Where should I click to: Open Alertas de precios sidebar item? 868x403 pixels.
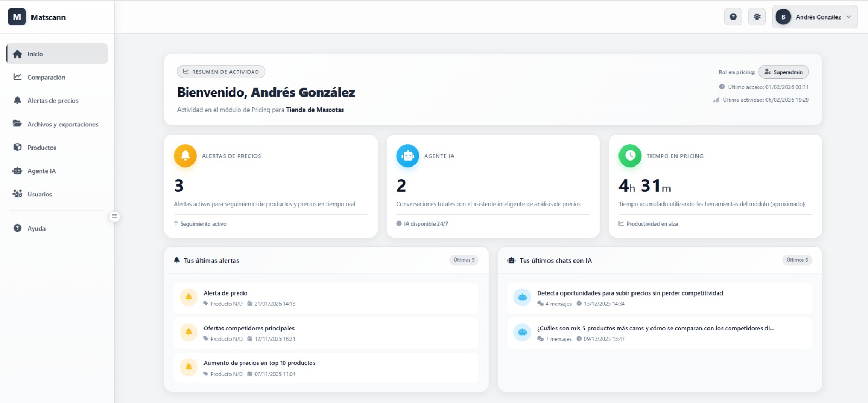57,100
